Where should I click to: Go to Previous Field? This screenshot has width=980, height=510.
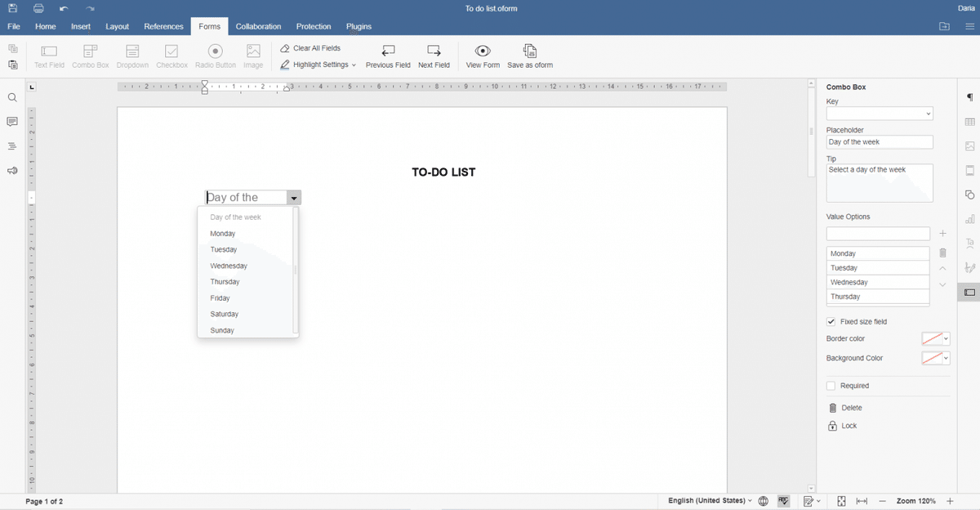[388, 56]
